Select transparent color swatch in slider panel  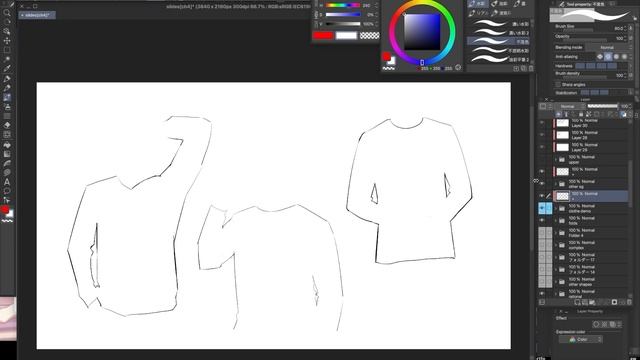[369, 36]
